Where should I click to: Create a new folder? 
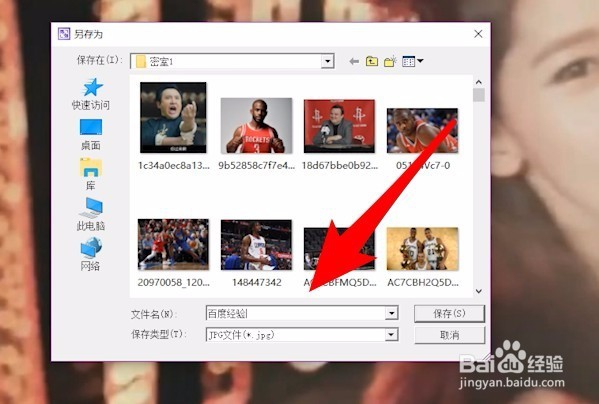(x=390, y=61)
